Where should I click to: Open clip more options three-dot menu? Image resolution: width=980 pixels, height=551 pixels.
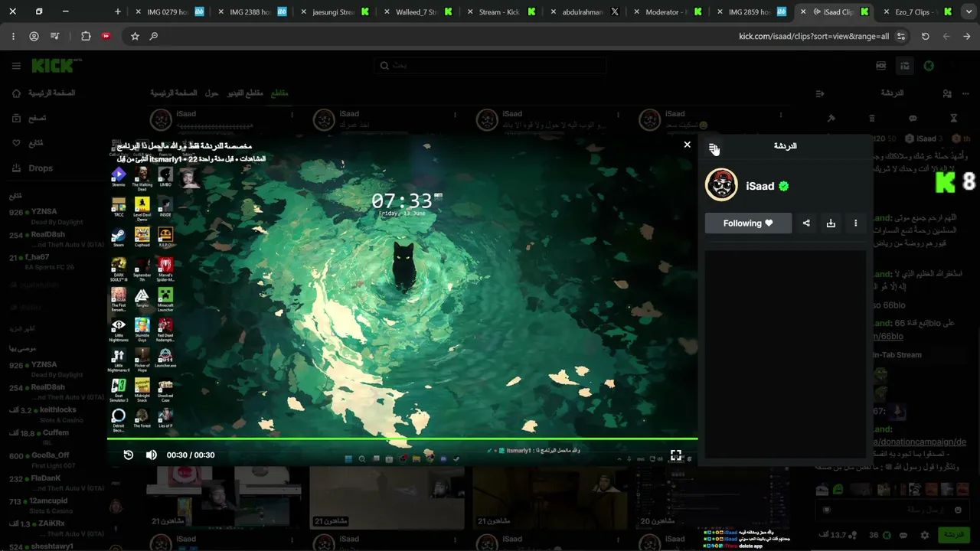[x=855, y=223]
